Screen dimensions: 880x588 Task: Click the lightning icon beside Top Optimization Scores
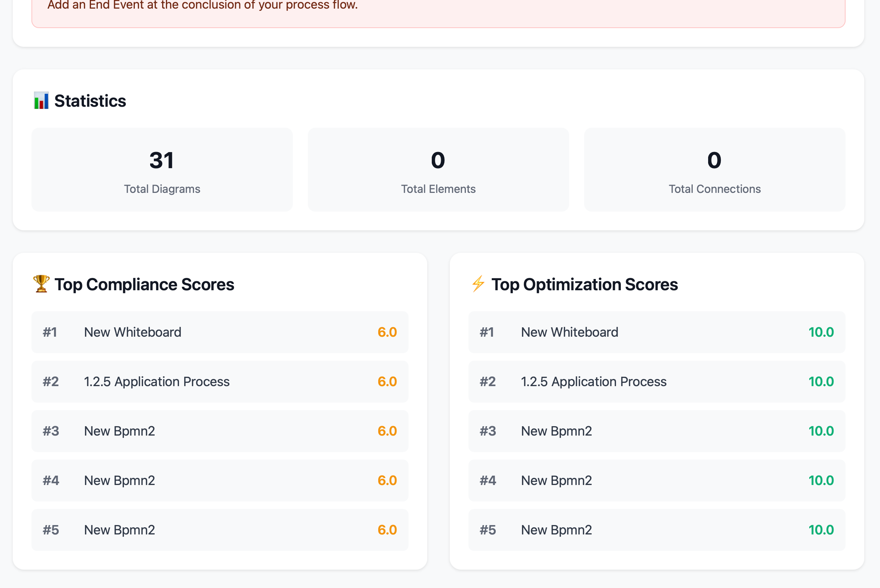478,284
